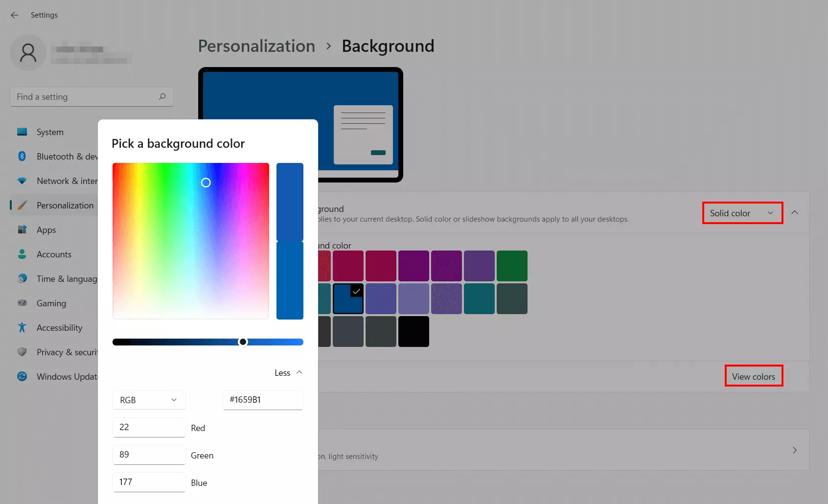Click the Accessibility figure icon
Screen dimensions: 828x504
point(22,327)
